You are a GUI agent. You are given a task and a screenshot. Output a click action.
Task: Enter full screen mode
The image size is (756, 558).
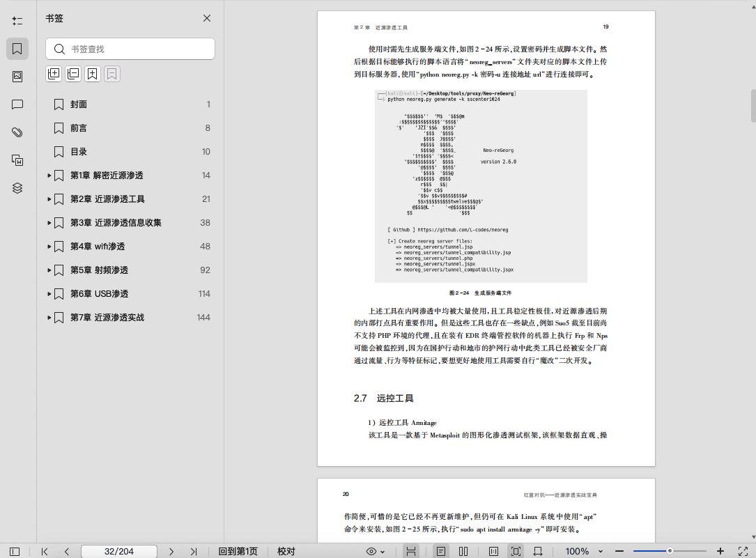coord(743,551)
